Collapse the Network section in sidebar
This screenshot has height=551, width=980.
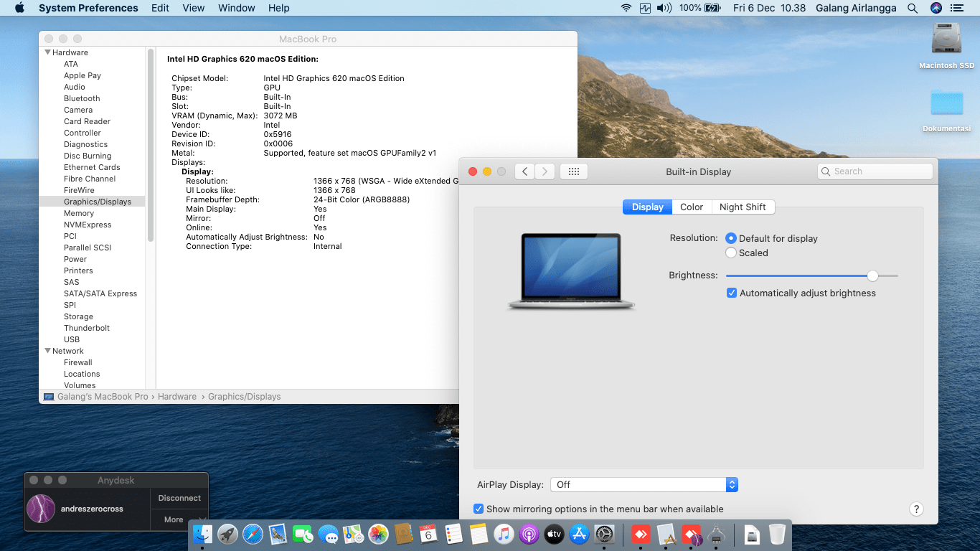pyautogui.click(x=48, y=351)
